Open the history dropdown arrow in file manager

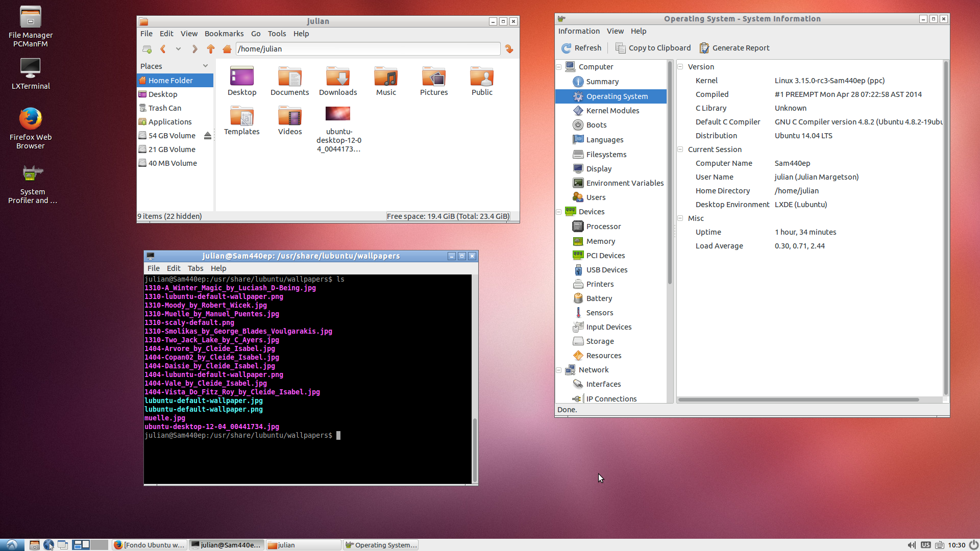pos(178,49)
